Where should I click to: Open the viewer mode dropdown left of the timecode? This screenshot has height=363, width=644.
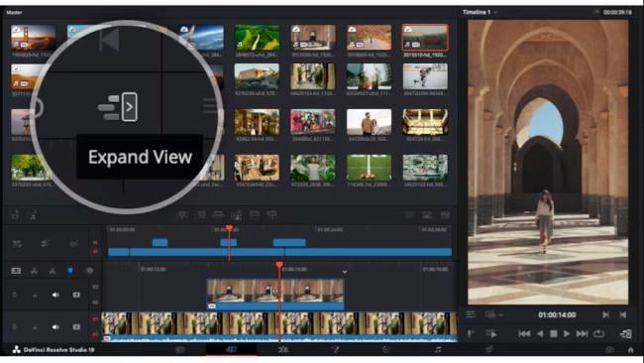click(494, 315)
